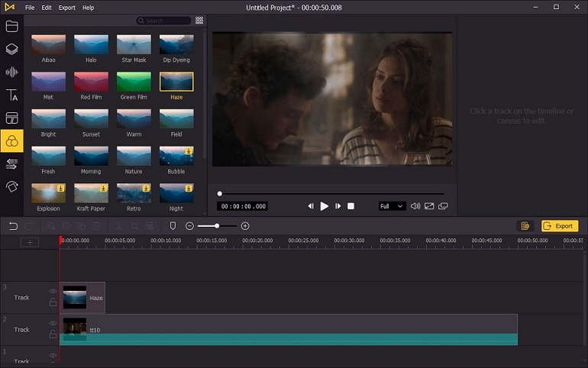
Task: Click the timeline zoom slider handle
Action: click(217, 226)
